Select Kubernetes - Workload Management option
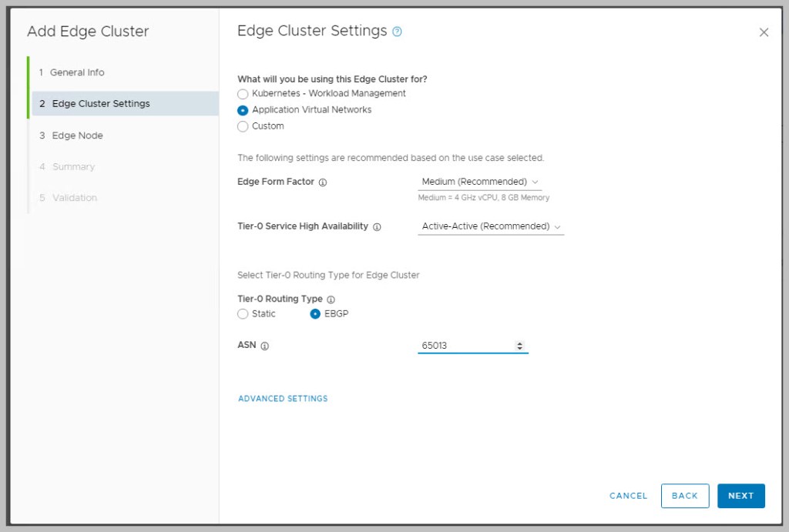The width and height of the screenshot is (789, 532). point(243,94)
